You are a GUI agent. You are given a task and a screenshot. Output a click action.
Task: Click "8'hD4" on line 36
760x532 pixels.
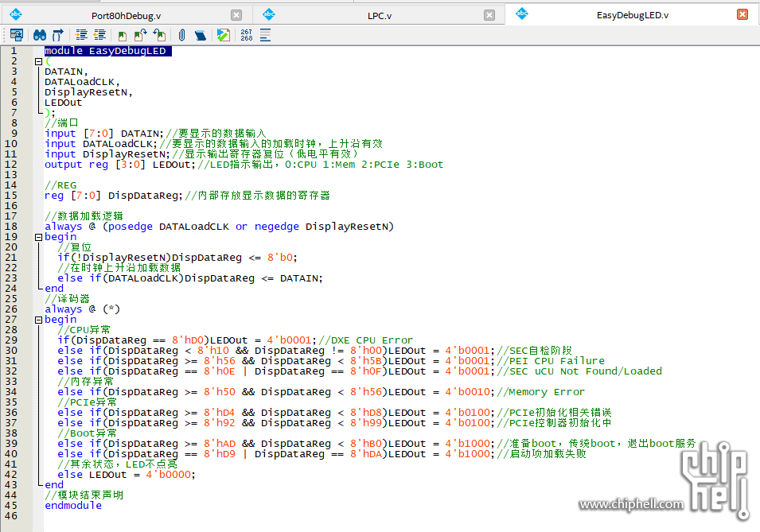click(219, 413)
